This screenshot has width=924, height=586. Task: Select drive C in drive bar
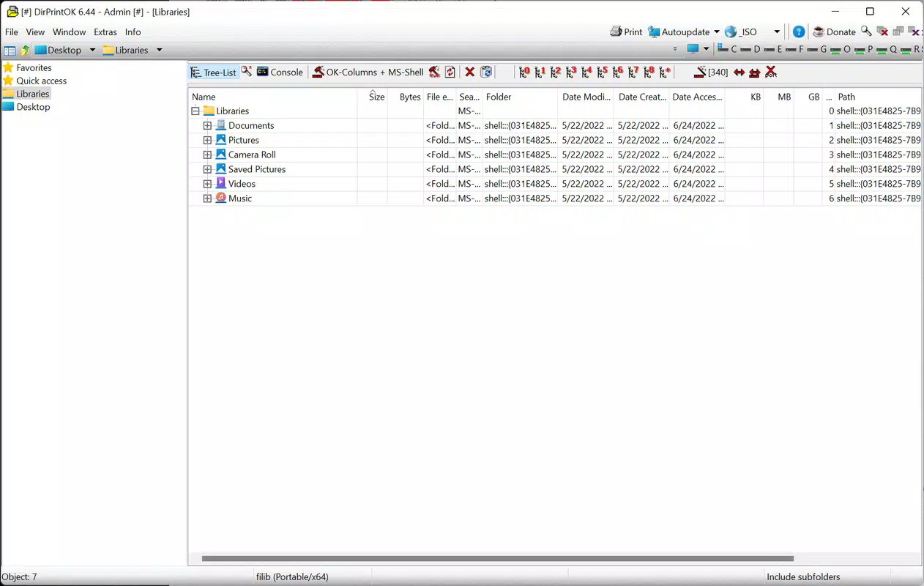point(727,50)
